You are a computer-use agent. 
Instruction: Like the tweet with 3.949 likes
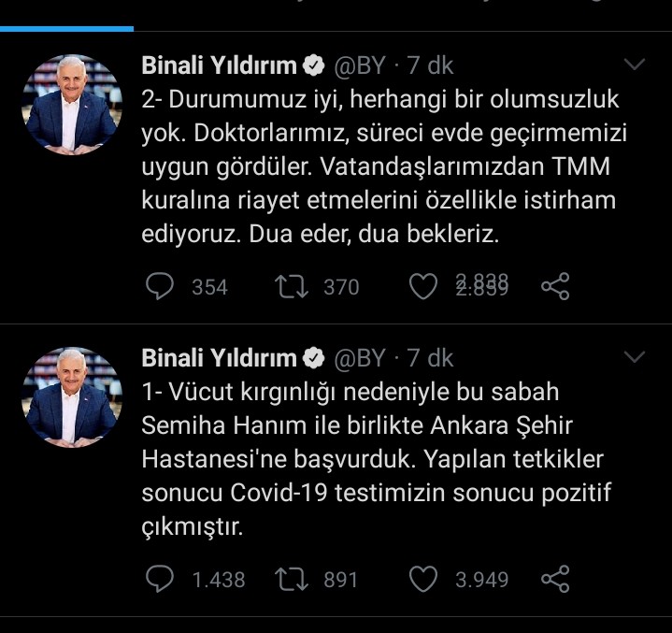coord(423,580)
